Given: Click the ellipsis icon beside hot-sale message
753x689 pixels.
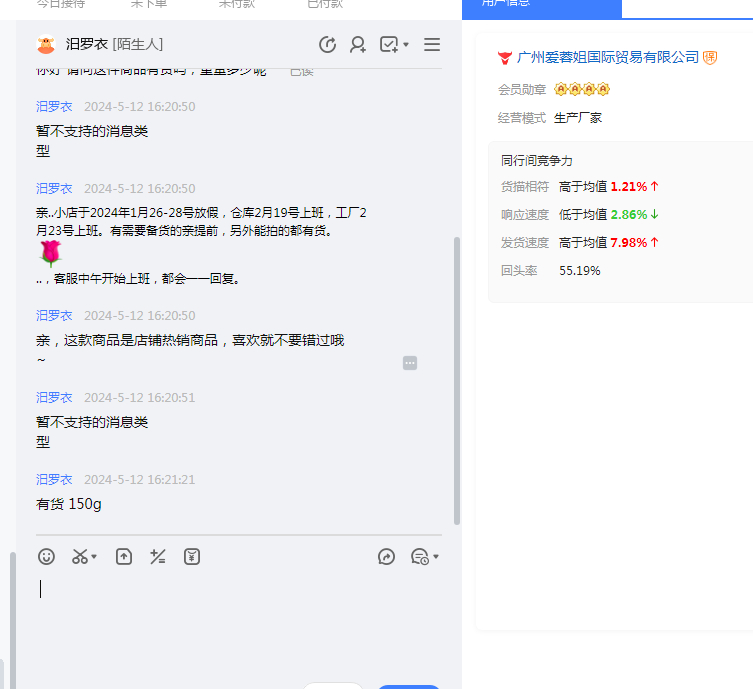Looking at the screenshot, I should click(410, 363).
